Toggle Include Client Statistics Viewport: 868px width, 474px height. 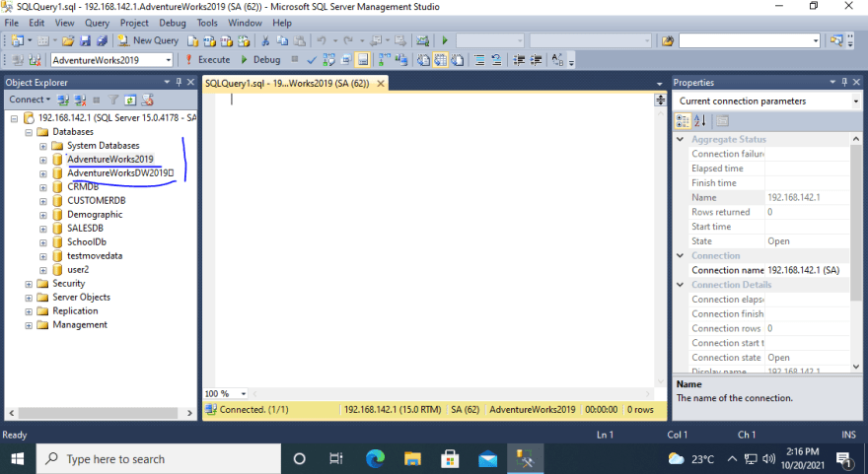(x=401, y=60)
